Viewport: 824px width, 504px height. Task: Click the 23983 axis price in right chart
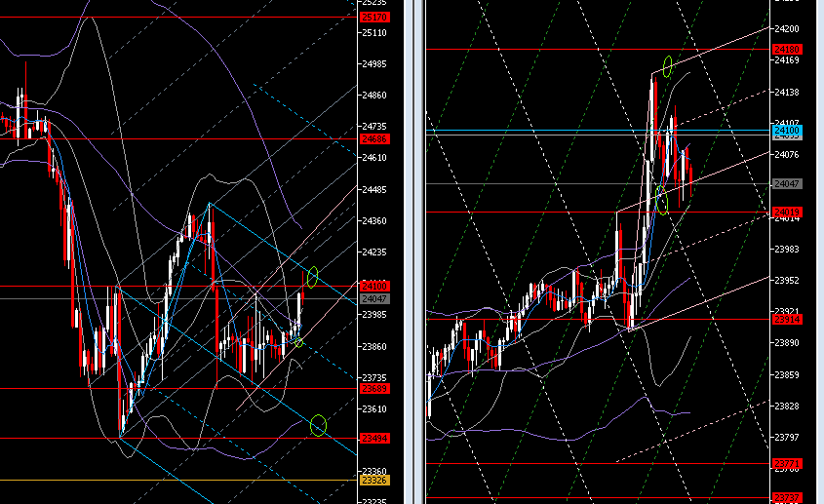coord(787,250)
